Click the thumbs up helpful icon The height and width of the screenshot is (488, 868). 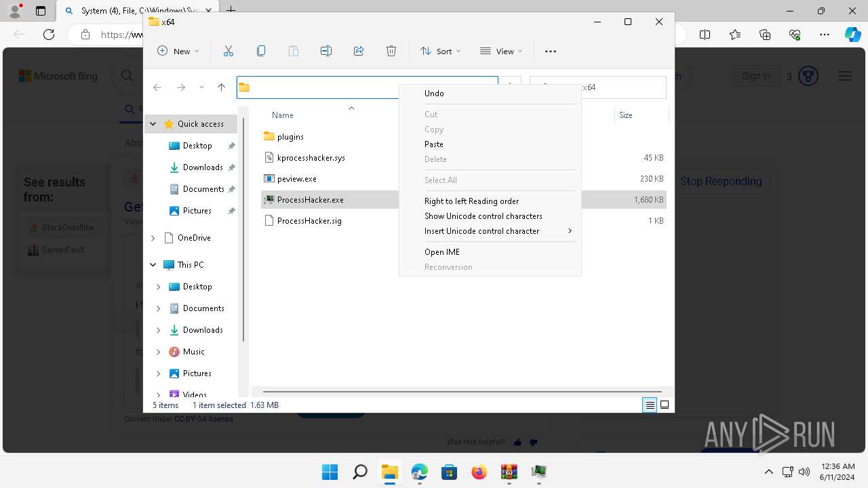coord(518,443)
